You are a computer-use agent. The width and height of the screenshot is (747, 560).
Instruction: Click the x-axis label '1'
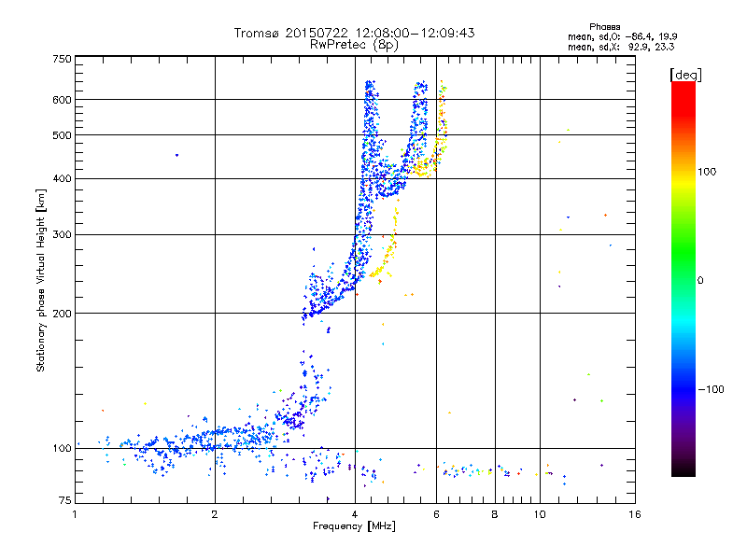point(75,514)
